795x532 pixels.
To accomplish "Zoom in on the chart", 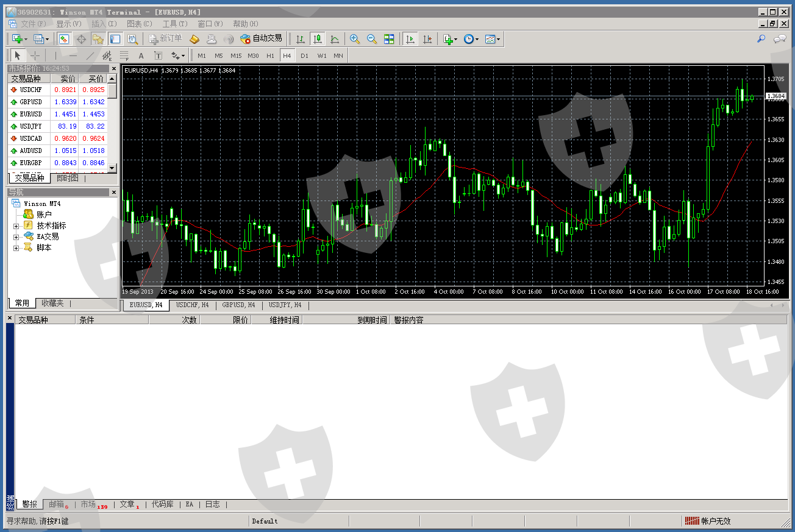I will click(355, 39).
